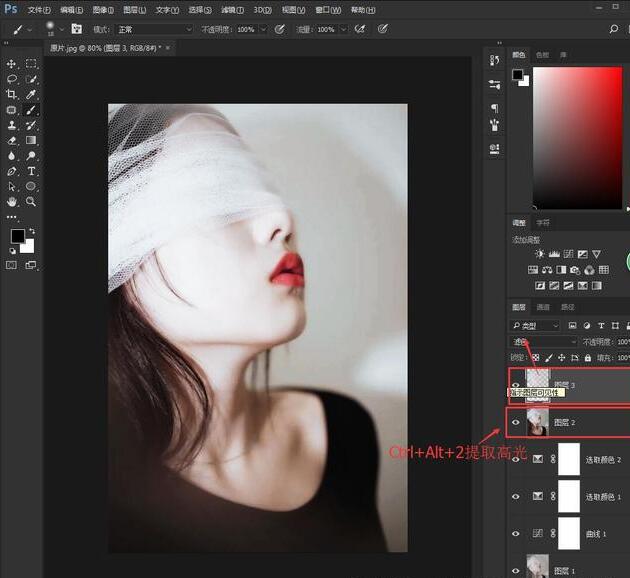Screen dimensions: 630x578
Task: Select the Eraser tool
Action: click(12, 140)
